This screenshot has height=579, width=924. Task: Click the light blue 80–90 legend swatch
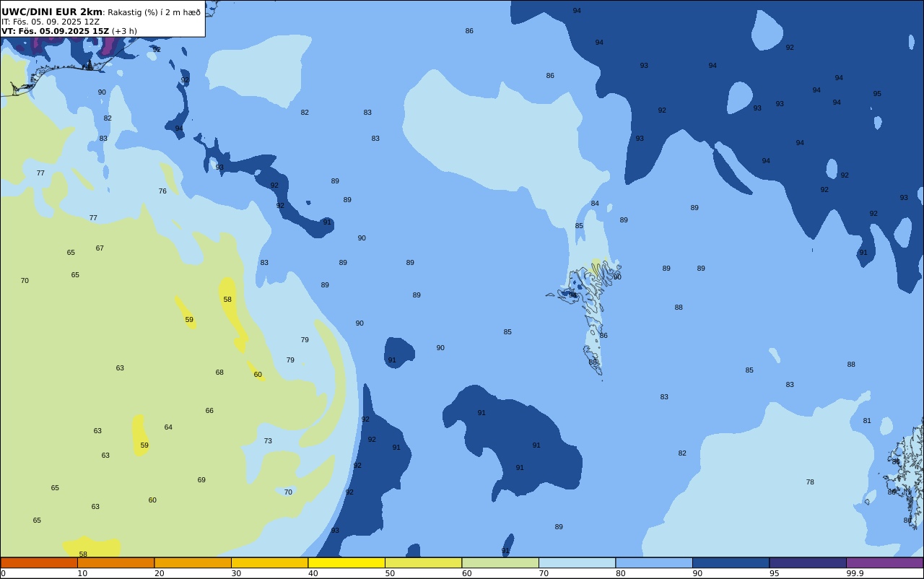click(654, 562)
